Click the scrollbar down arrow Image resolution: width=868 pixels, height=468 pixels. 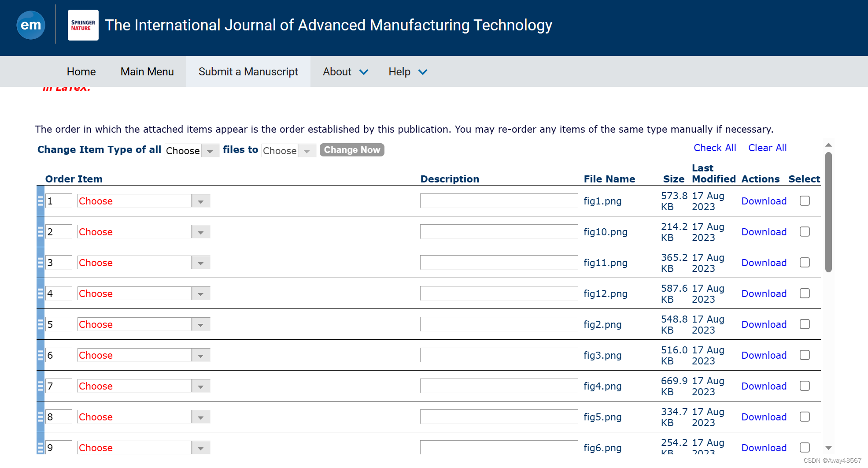point(829,447)
